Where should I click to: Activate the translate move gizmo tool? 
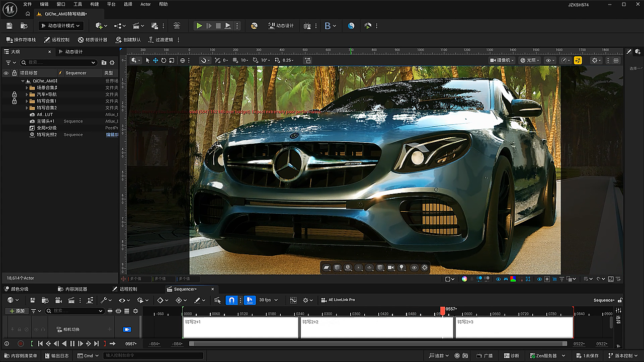(155, 60)
